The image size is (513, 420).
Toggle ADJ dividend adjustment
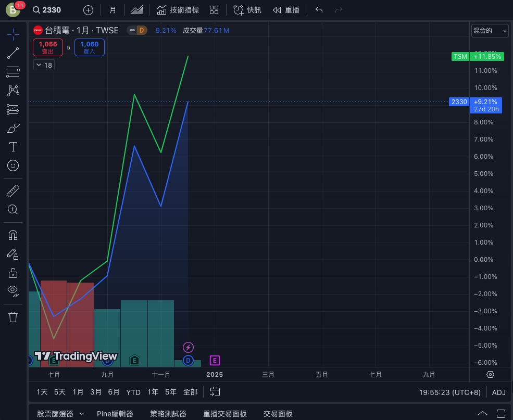coord(499,392)
